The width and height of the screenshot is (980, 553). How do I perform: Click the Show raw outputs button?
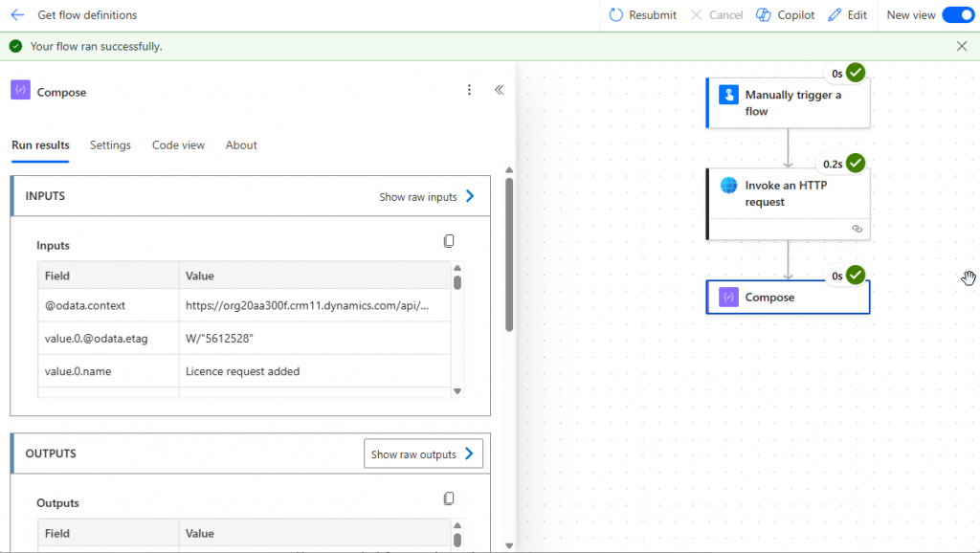423,453
